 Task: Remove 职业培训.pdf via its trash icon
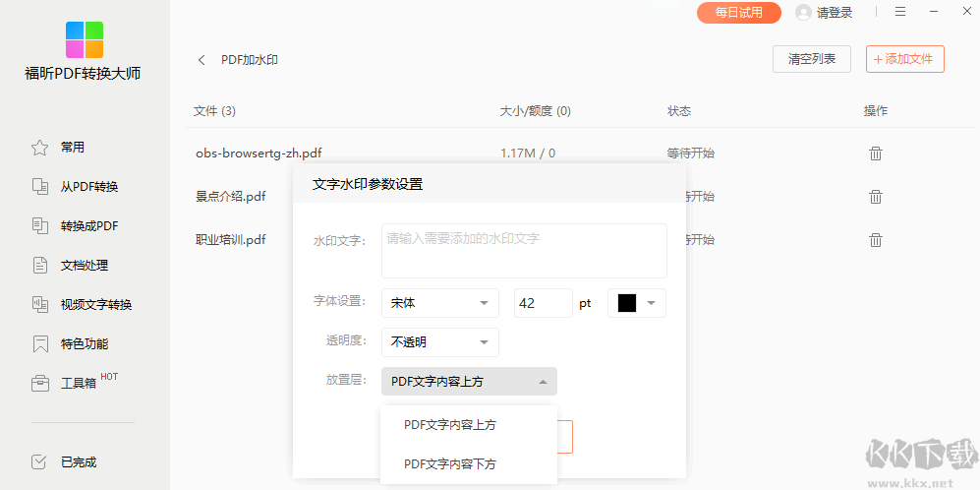point(875,240)
